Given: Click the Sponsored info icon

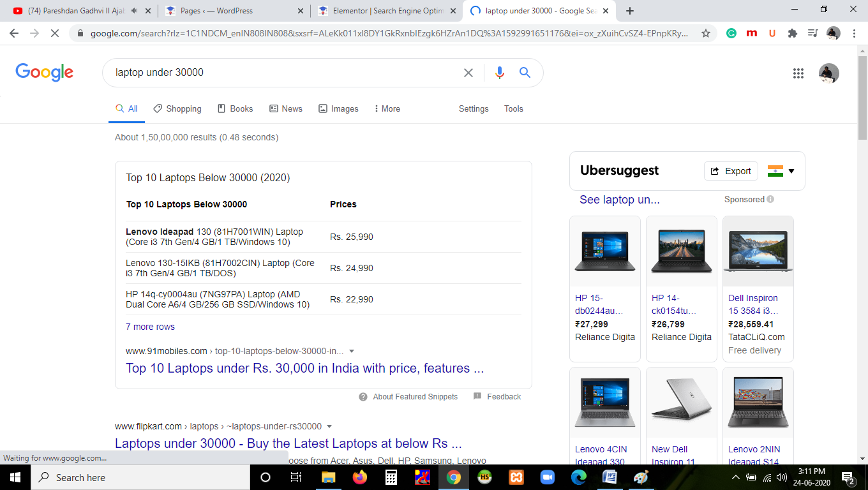Looking at the screenshot, I should tap(770, 199).
